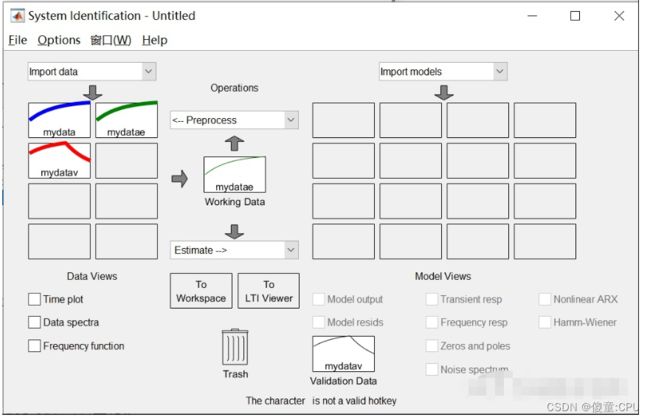Click the MATLAB logo in title bar
Viewport: 650px width, 420px height.
[x=17, y=16]
